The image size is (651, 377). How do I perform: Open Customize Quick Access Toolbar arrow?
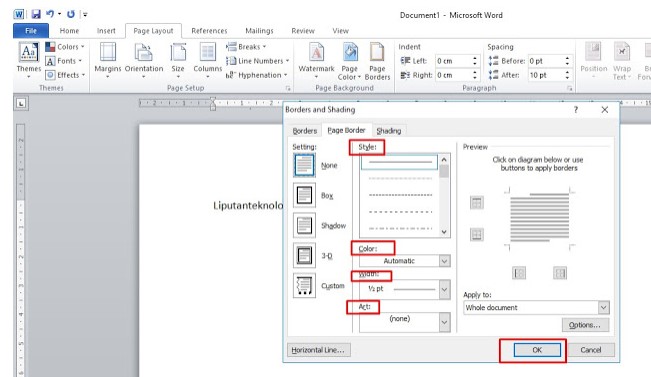click(85, 15)
